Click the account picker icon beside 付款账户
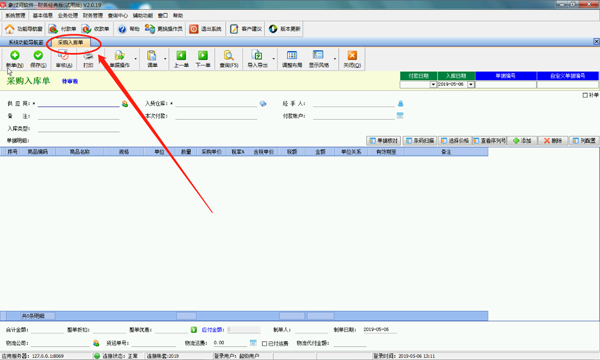Viewport: 600px width, 360px height. (x=400, y=116)
